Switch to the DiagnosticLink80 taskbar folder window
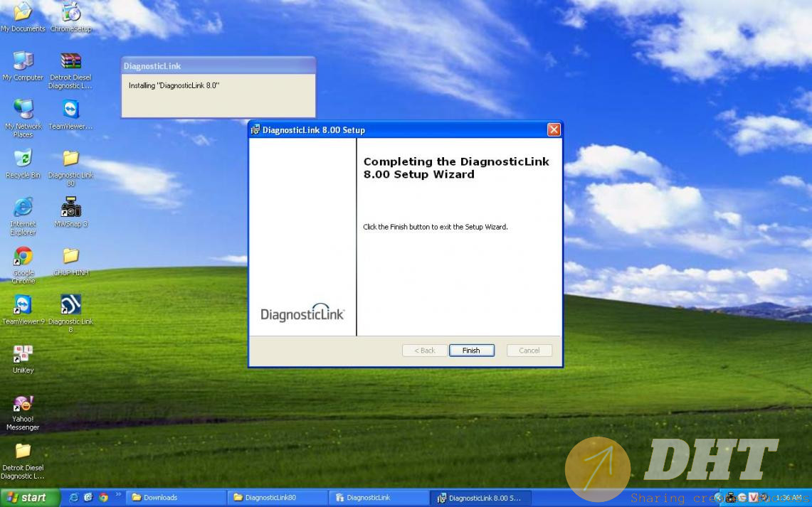The height and width of the screenshot is (507, 812). point(276,498)
